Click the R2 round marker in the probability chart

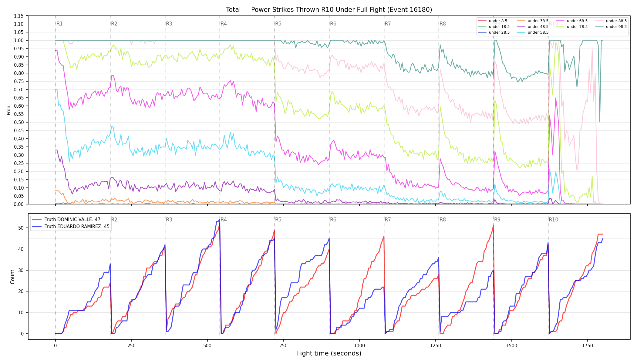point(114,24)
